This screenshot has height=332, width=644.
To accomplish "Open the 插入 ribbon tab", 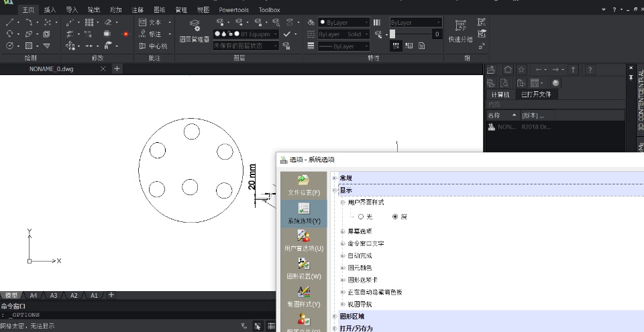I will [50, 10].
